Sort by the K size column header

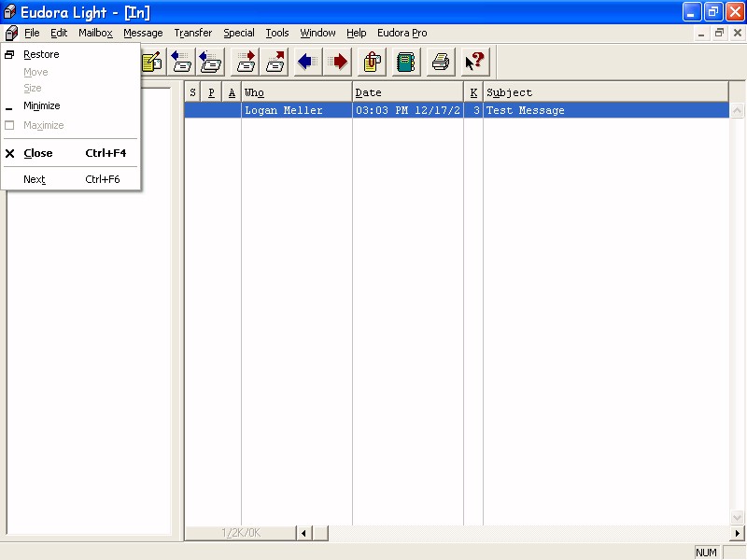coord(473,92)
